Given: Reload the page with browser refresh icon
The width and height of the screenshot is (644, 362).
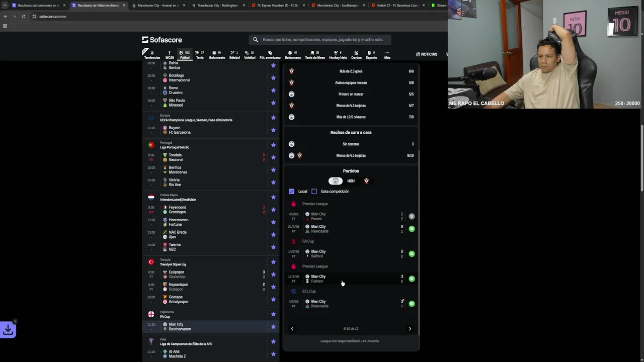Looking at the screenshot, I should (x=23, y=16).
